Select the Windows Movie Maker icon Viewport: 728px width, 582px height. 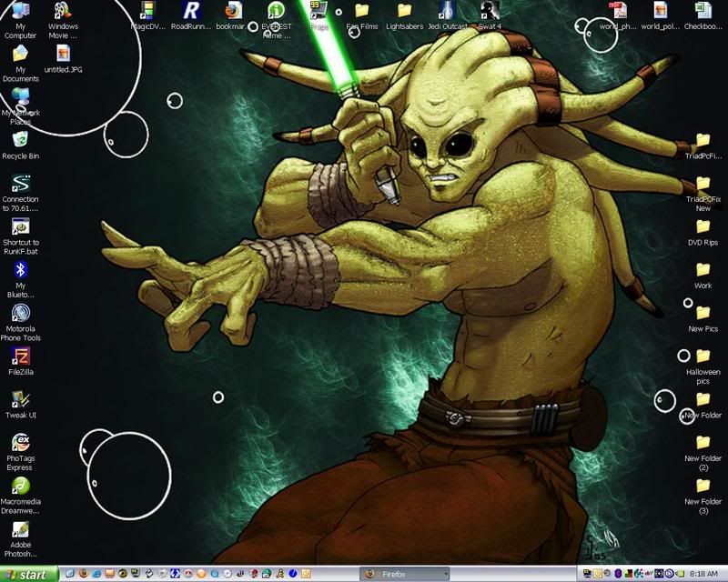click(63, 12)
